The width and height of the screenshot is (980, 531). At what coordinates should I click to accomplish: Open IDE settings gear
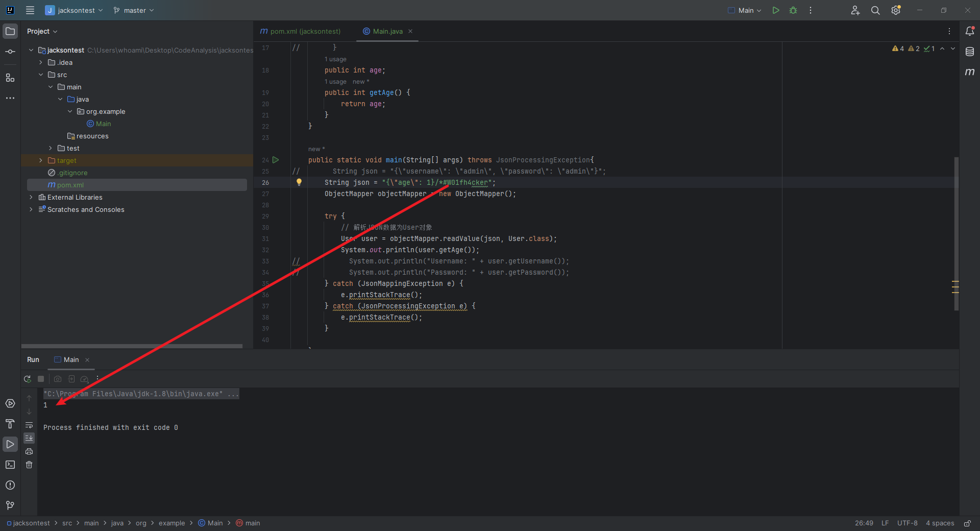coord(896,10)
